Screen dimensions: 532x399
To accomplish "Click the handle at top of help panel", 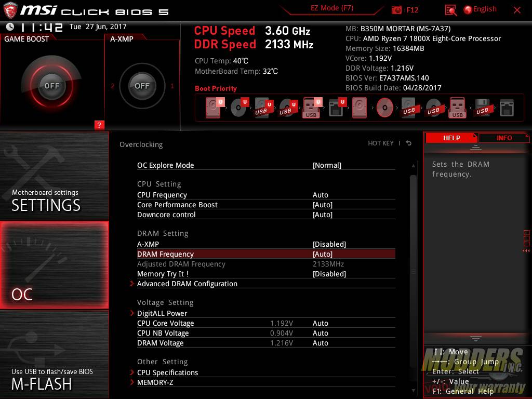I will (x=476, y=148).
